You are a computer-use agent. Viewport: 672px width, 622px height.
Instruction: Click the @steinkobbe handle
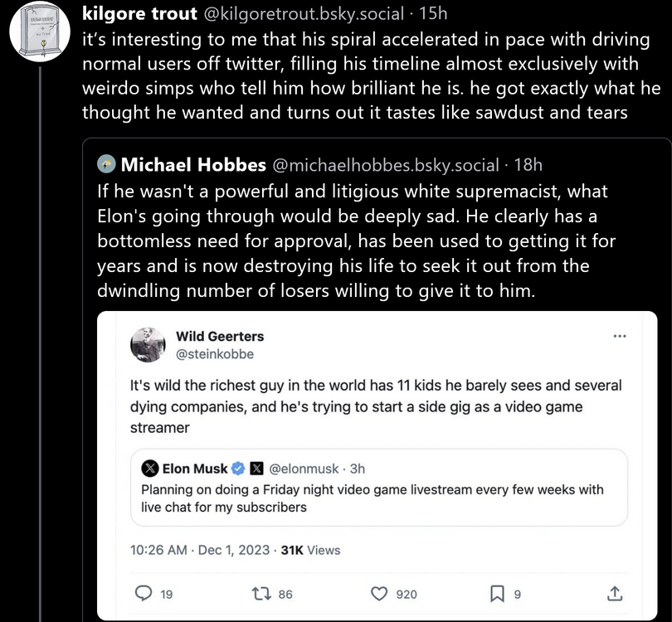click(x=215, y=354)
